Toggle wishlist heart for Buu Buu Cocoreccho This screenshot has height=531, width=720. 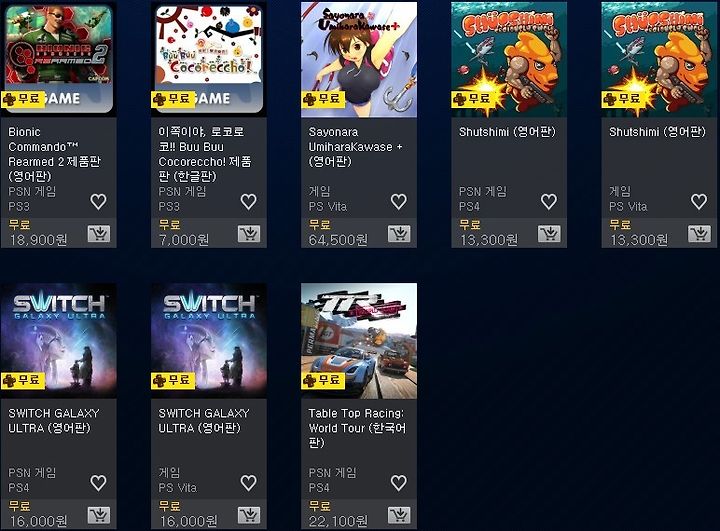click(x=248, y=202)
